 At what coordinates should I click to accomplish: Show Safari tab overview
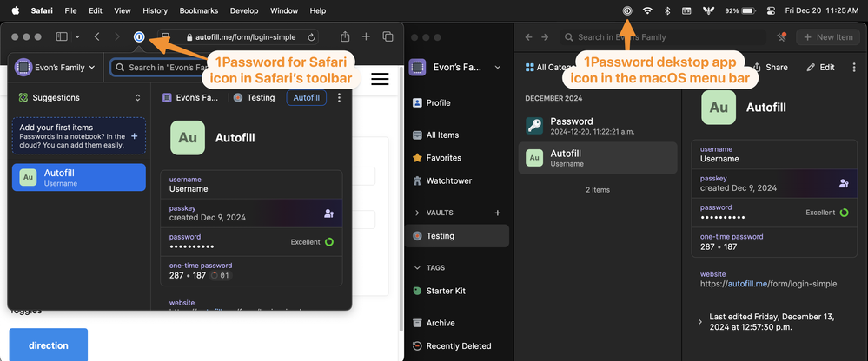pos(388,37)
